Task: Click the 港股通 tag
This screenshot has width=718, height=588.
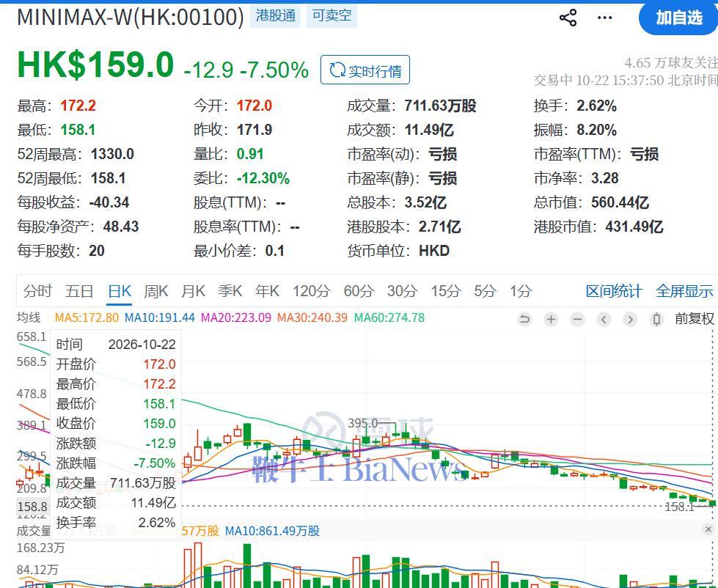Action: click(275, 16)
